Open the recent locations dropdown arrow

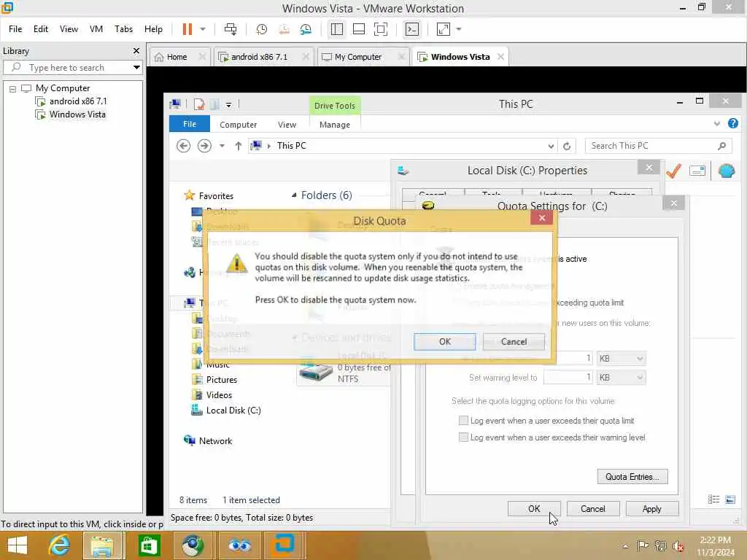point(222,146)
